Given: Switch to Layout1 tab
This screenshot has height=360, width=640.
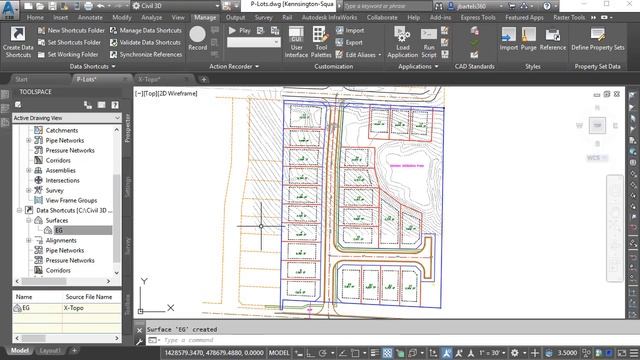Looking at the screenshot, I should pos(50,350).
